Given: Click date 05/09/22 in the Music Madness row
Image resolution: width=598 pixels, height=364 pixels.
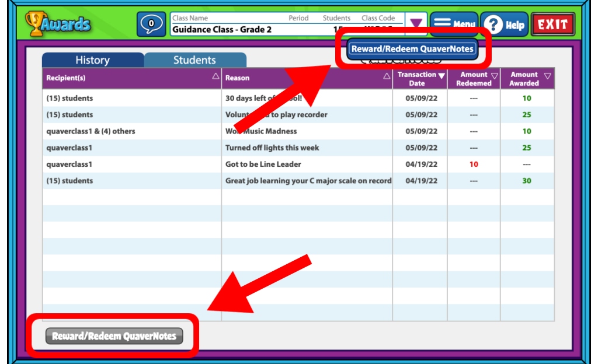Looking at the screenshot, I should click(x=421, y=131).
